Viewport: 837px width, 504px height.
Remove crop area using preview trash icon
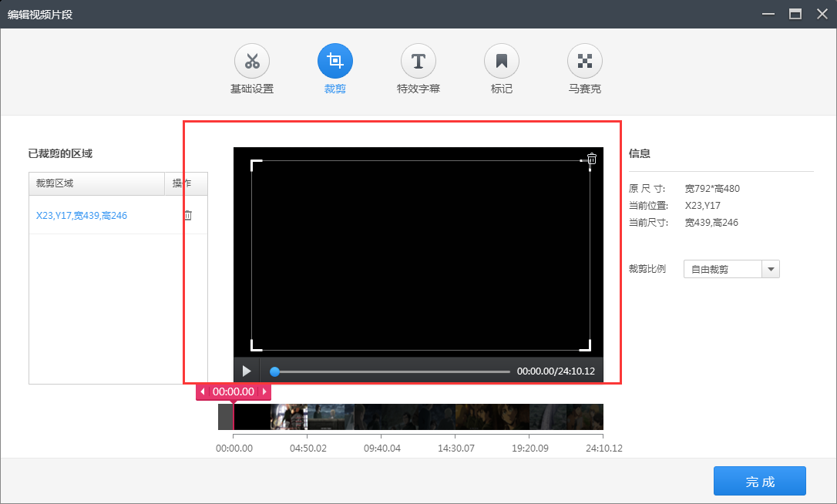(x=591, y=159)
